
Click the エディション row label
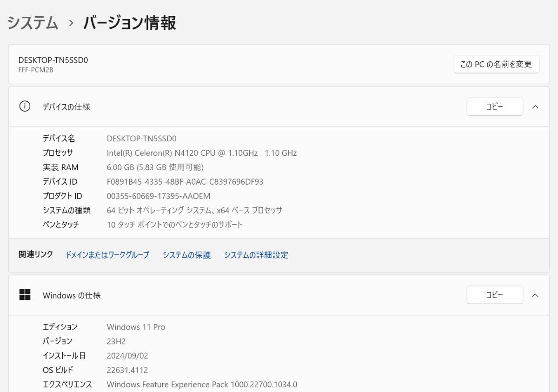(60, 327)
